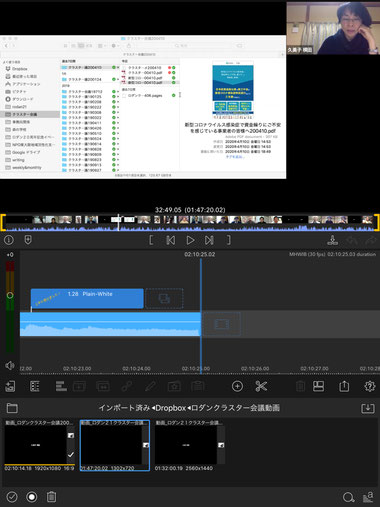Click the dimmed timeline trash icon

(x=300, y=386)
